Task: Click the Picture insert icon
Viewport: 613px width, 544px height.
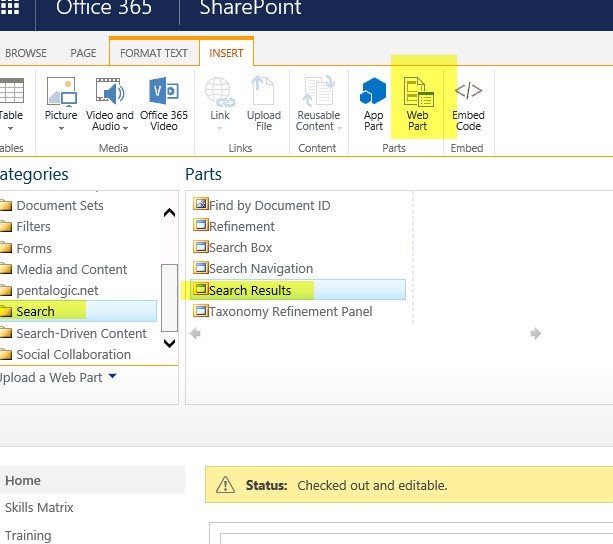Action: pyautogui.click(x=61, y=103)
